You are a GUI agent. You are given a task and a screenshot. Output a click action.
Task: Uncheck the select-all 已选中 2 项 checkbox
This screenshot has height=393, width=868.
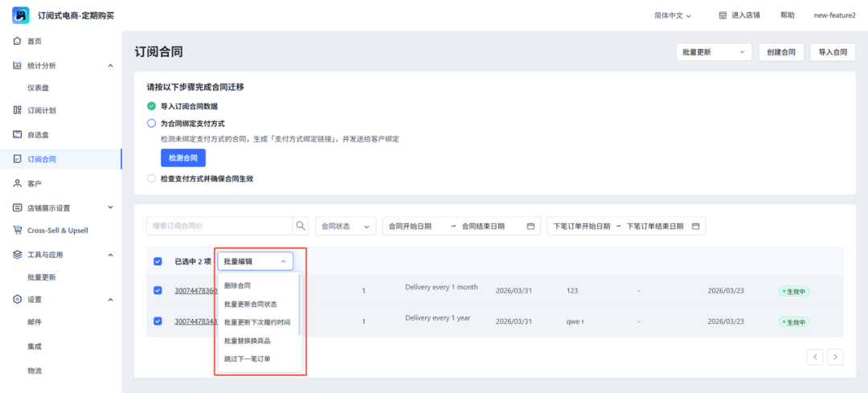pyautogui.click(x=158, y=261)
